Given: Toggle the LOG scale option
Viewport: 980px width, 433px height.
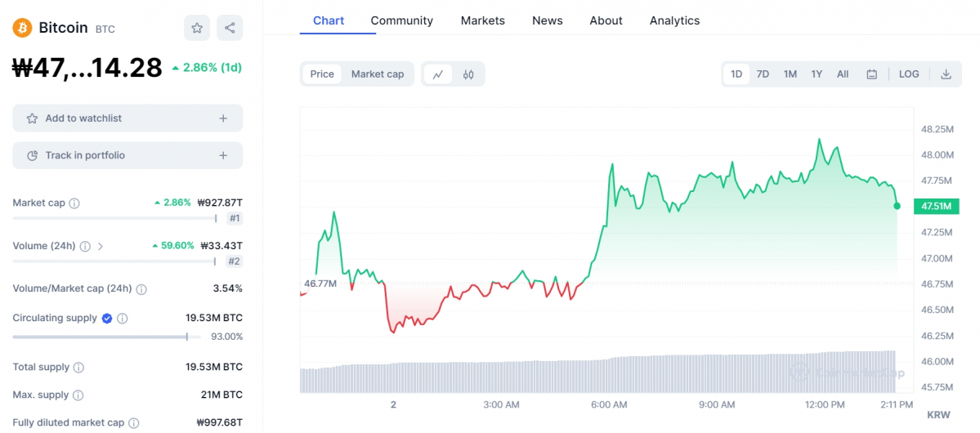Looking at the screenshot, I should pos(909,74).
